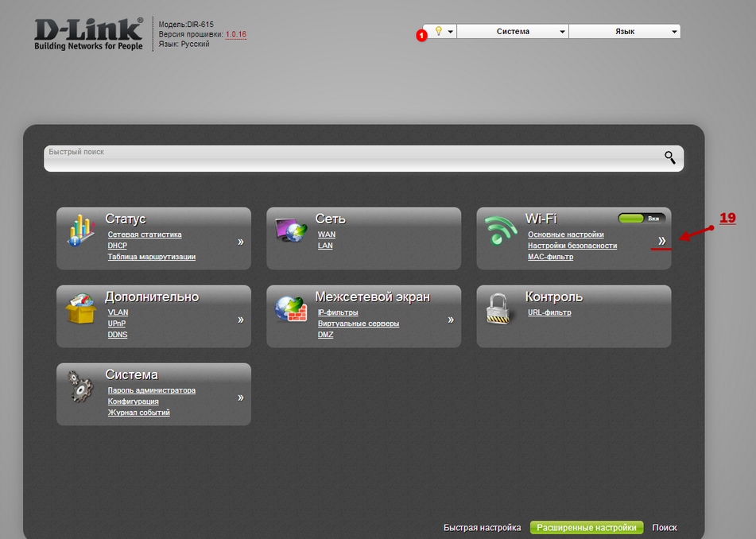Viewport: 756px width, 539px height.
Task: Select Расширенные настройки tab
Action: pyautogui.click(x=587, y=527)
